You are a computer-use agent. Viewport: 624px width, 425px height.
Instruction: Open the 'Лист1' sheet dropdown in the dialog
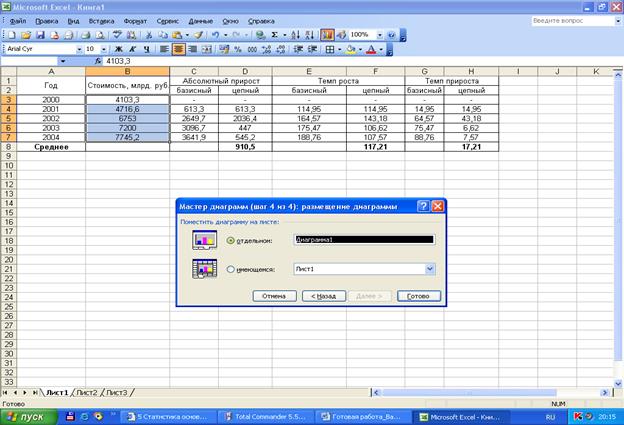pos(429,269)
